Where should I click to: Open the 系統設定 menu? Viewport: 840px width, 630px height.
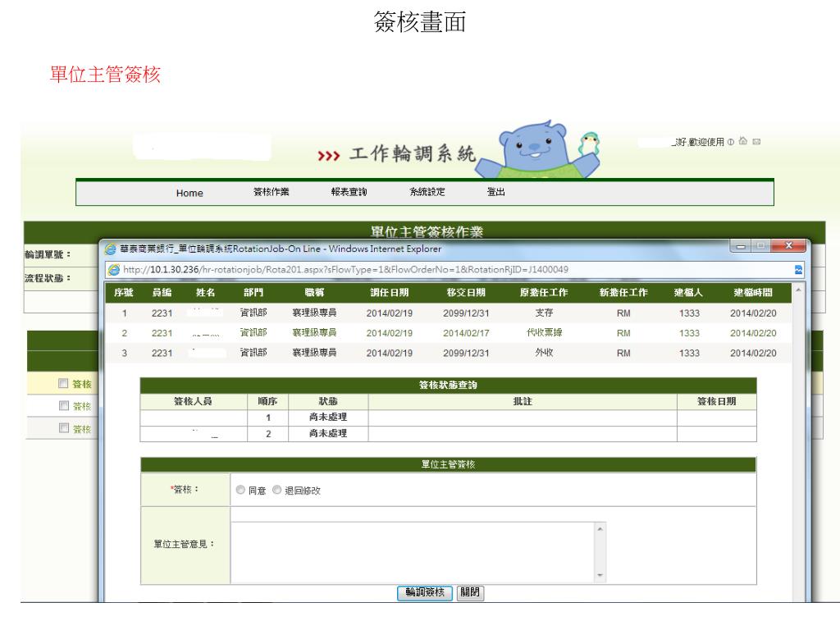[427, 192]
